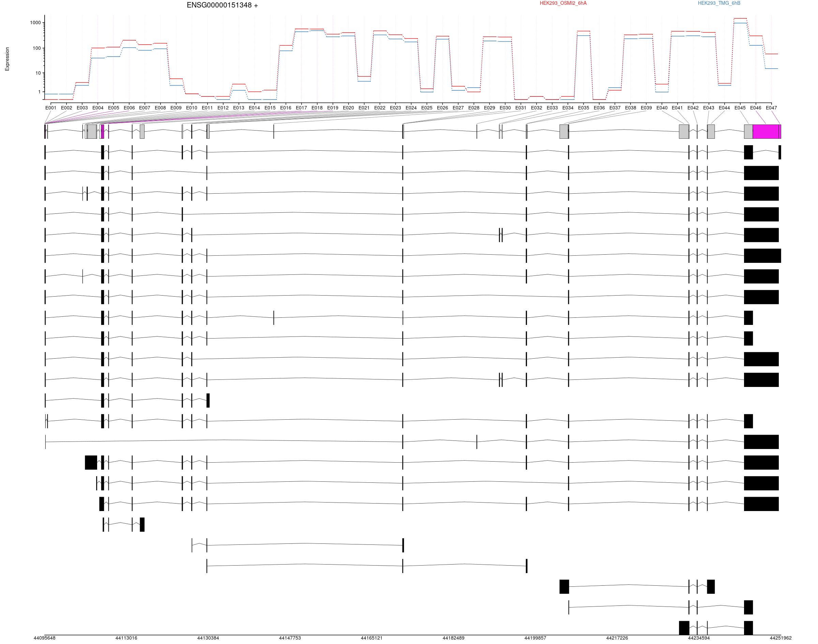Click exon label E017
This screenshot has height=644, width=818.
tap(302, 108)
